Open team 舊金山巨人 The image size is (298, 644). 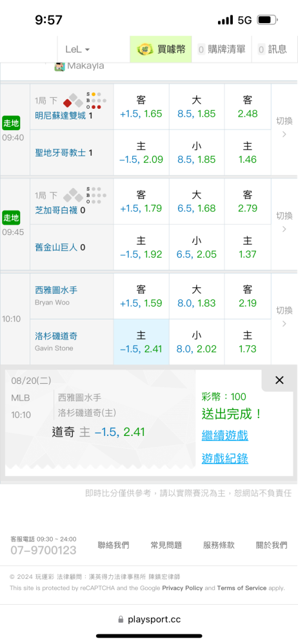tap(56, 247)
